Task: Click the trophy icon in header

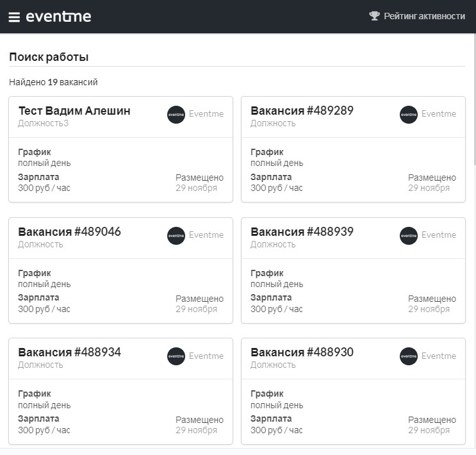Action: 375,16
